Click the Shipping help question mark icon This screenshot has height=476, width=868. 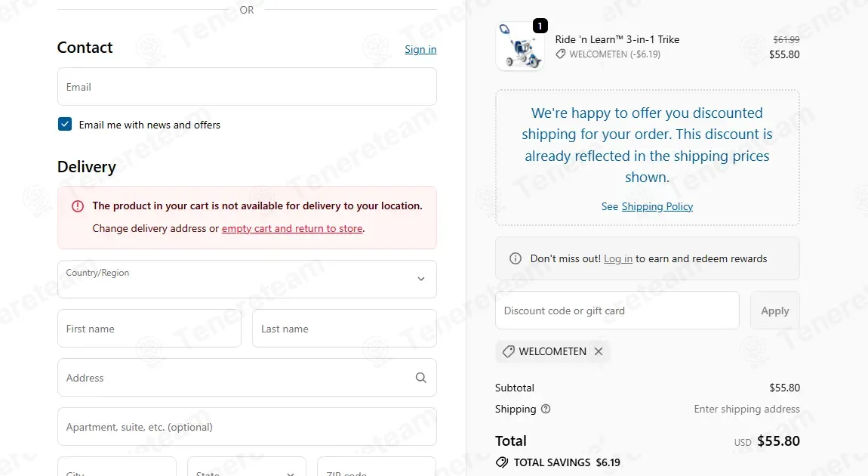tap(546, 409)
